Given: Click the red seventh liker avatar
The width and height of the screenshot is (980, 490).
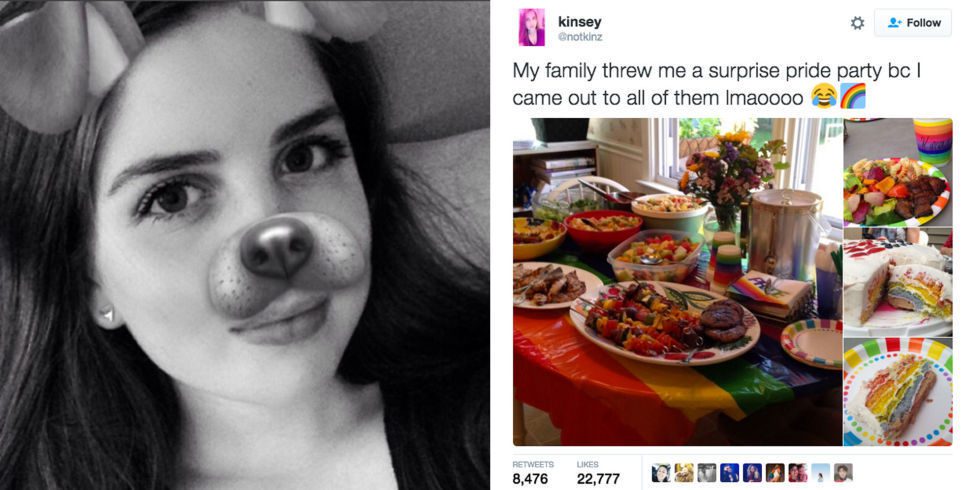Looking at the screenshot, I should [x=798, y=472].
